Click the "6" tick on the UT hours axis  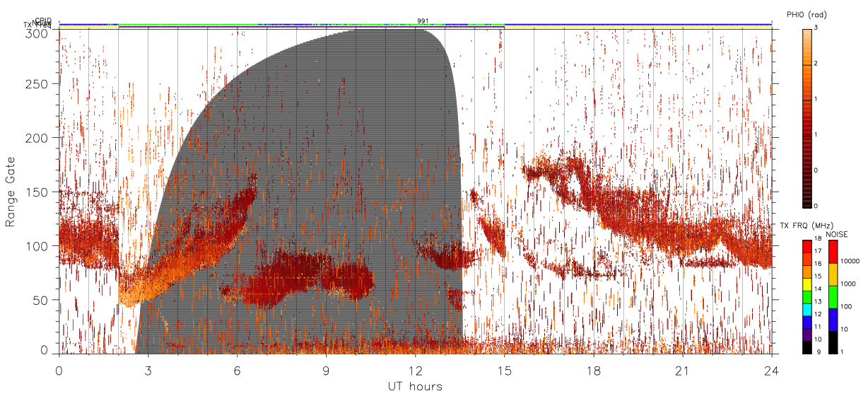237,370
